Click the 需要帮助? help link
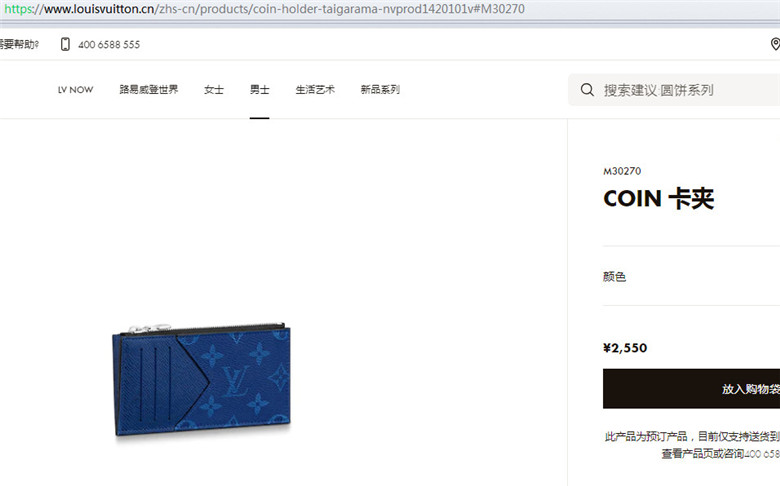780x486 pixels. point(19,44)
